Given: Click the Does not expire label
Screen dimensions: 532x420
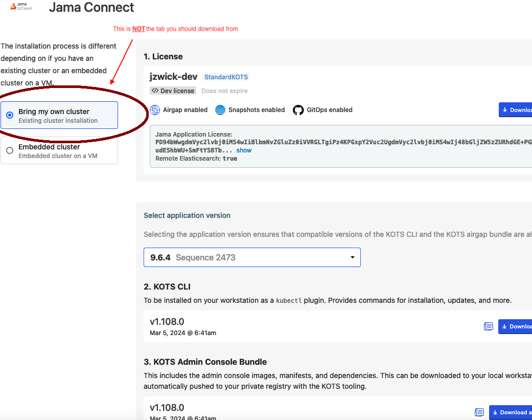Looking at the screenshot, I should [225, 91].
